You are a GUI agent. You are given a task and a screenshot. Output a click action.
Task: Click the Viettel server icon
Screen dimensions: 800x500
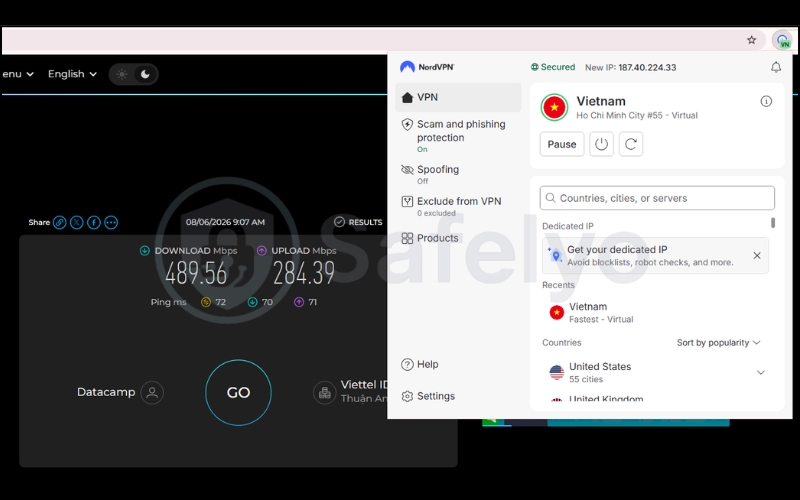[324, 392]
